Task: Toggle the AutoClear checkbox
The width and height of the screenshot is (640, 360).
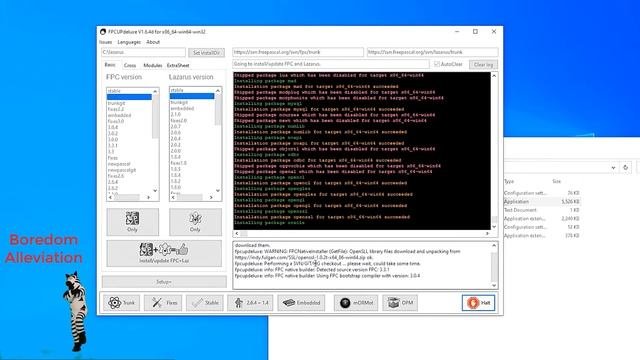Action: (x=437, y=64)
